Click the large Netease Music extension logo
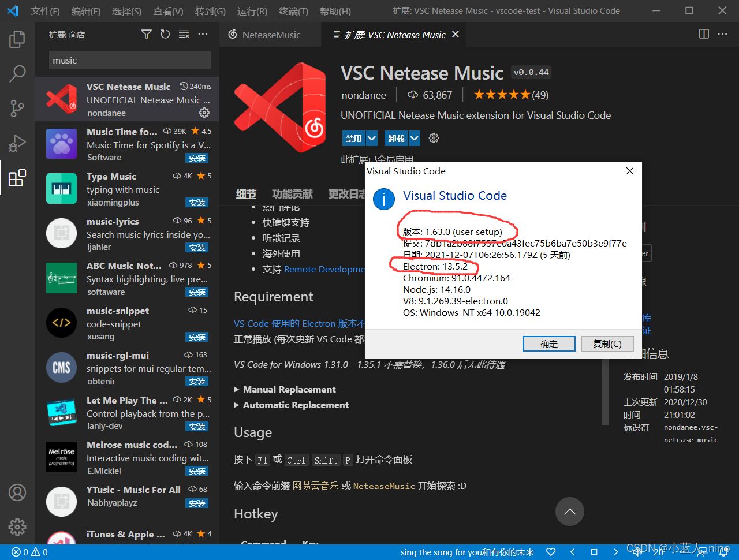This screenshot has height=560, width=739. 280,108
